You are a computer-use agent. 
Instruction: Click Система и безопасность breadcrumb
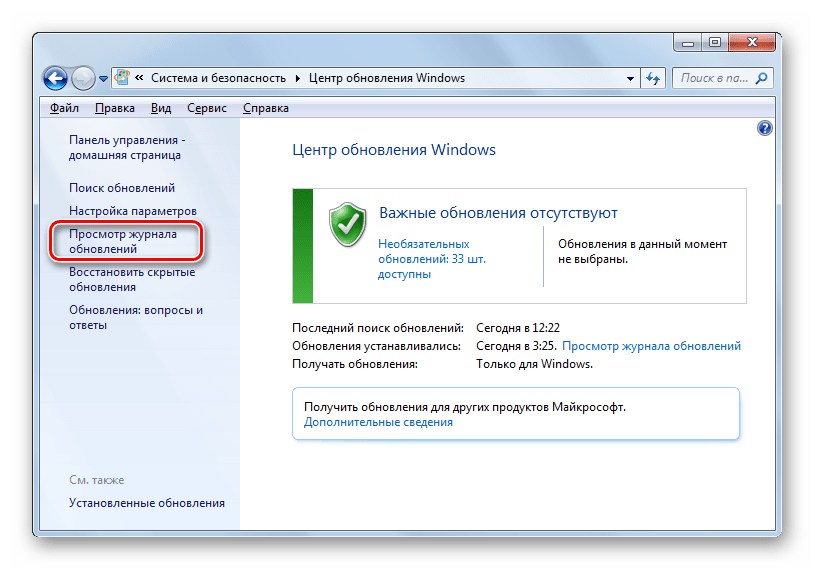click(x=218, y=78)
